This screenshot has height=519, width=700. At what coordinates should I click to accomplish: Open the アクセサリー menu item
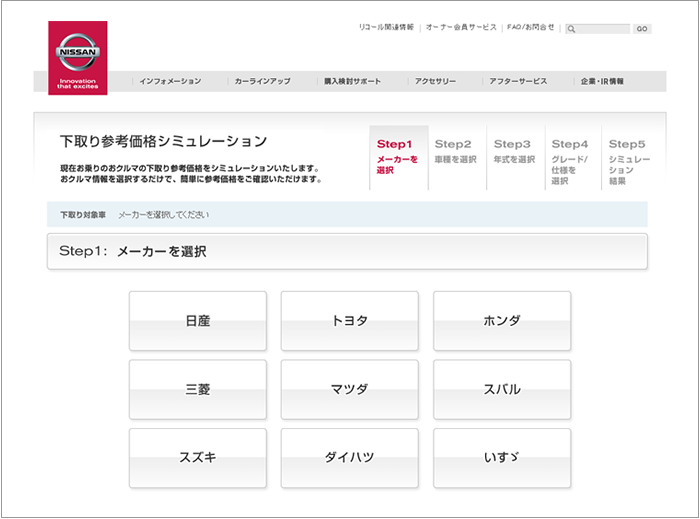[x=436, y=81]
